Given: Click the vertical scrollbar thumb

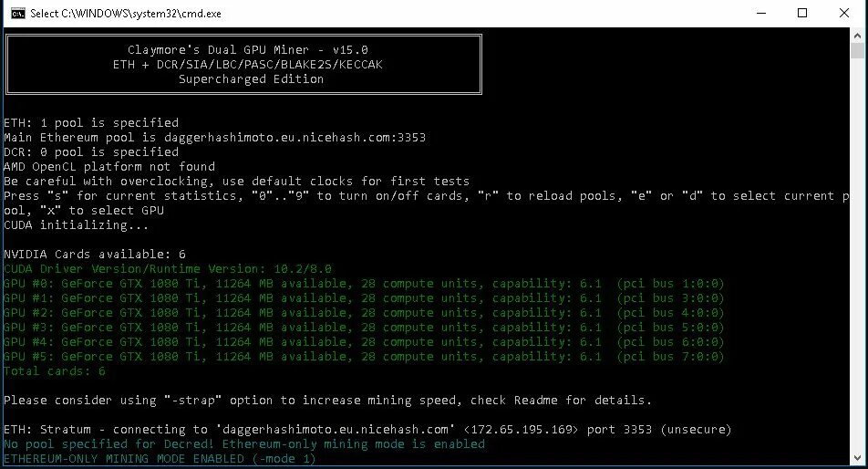Looking at the screenshot, I should pos(857,51).
